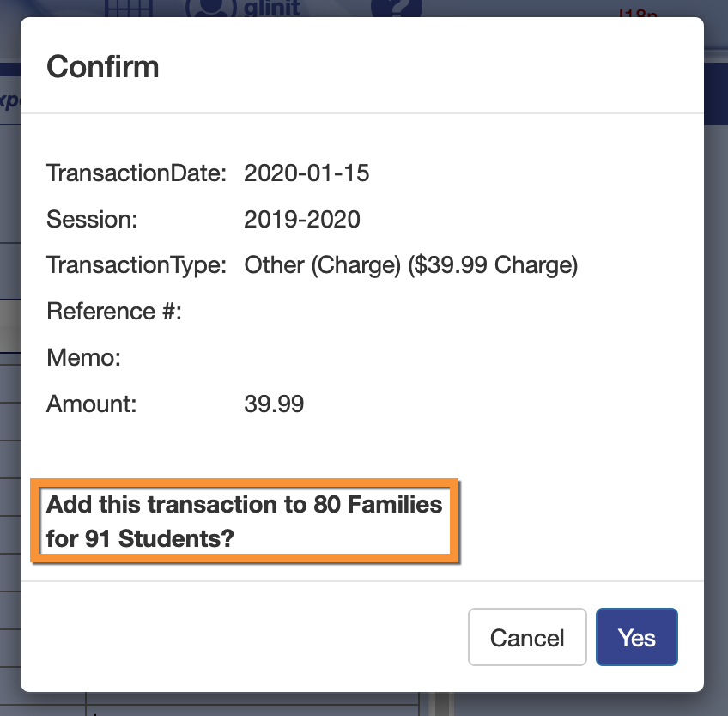Click the Memo label
Screen dimensions: 728x716
click(x=83, y=358)
